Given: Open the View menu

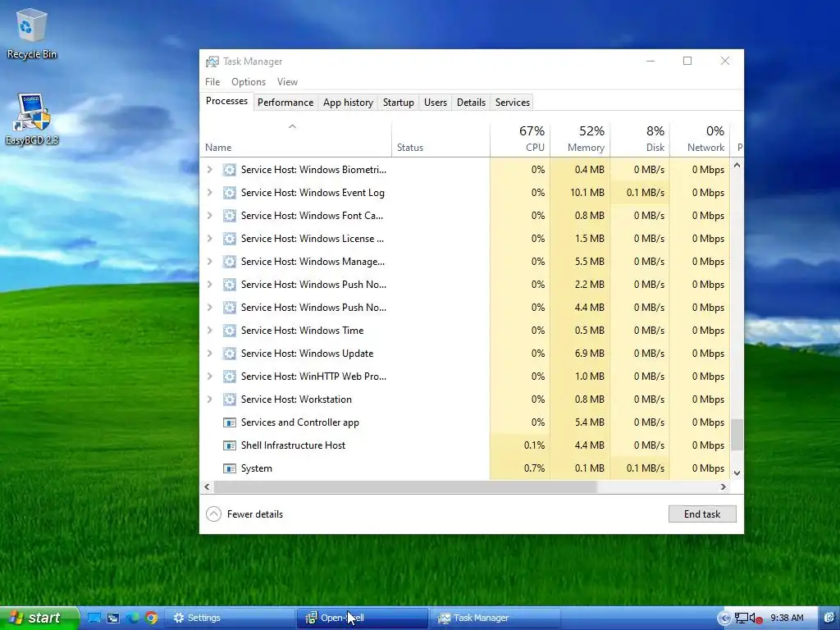Looking at the screenshot, I should coord(287,82).
